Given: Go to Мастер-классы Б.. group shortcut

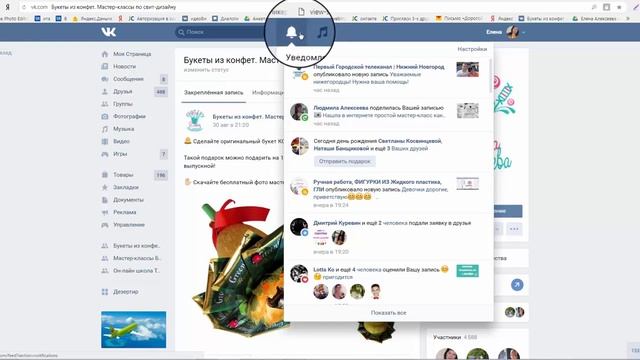Looking at the screenshot, I should pos(137,258).
